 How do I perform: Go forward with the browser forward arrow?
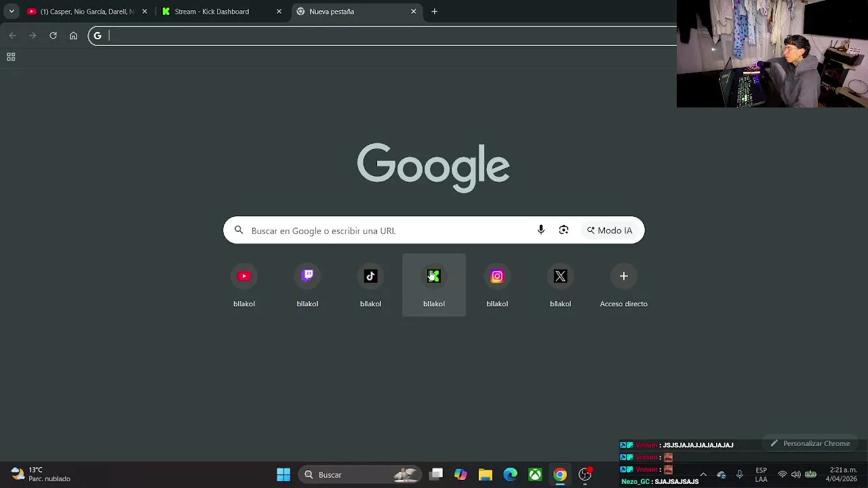coord(33,36)
